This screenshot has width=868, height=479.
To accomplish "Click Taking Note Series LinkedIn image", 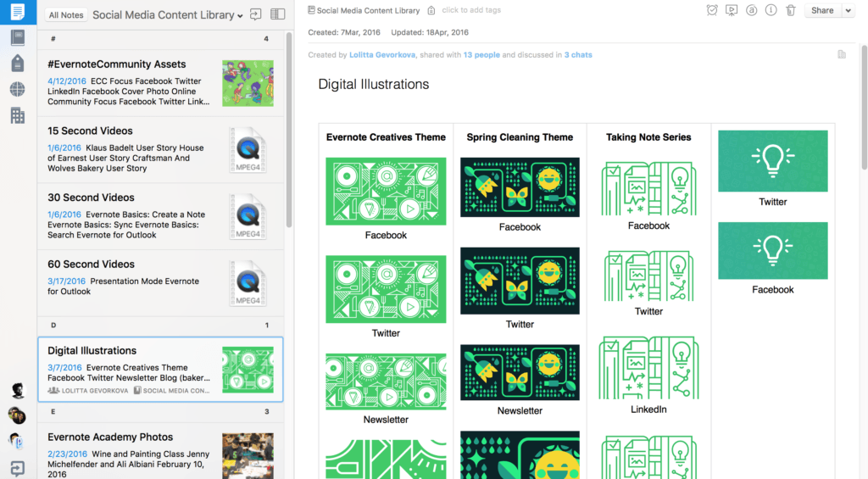I will coord(648,368).
